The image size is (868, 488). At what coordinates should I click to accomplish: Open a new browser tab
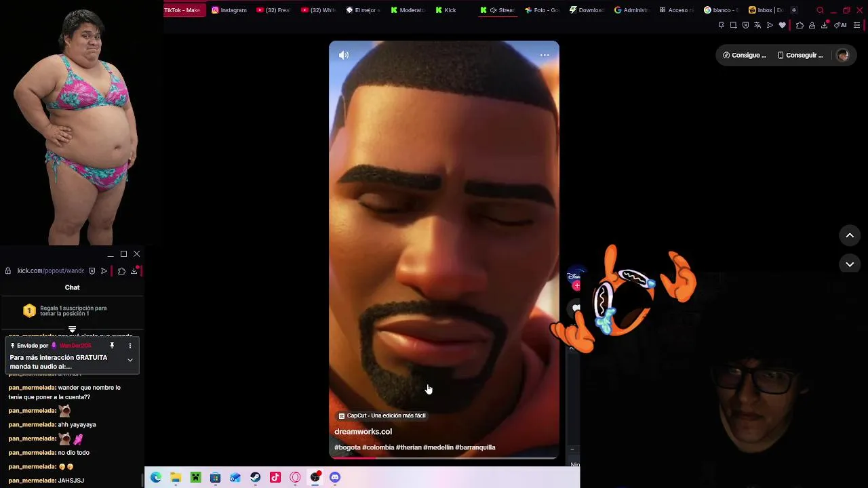[x=794, y=10]
